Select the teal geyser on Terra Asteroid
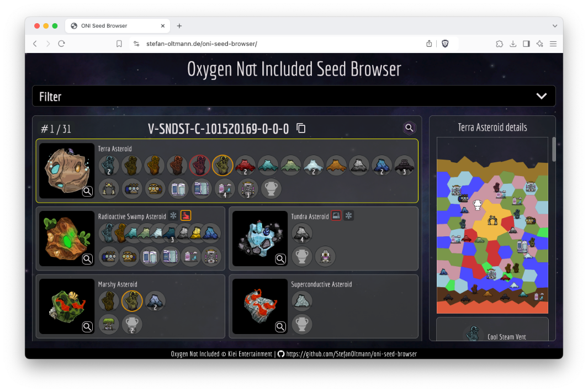The height and width of the screenshot is (392, 588). click(x=268, y=166)
